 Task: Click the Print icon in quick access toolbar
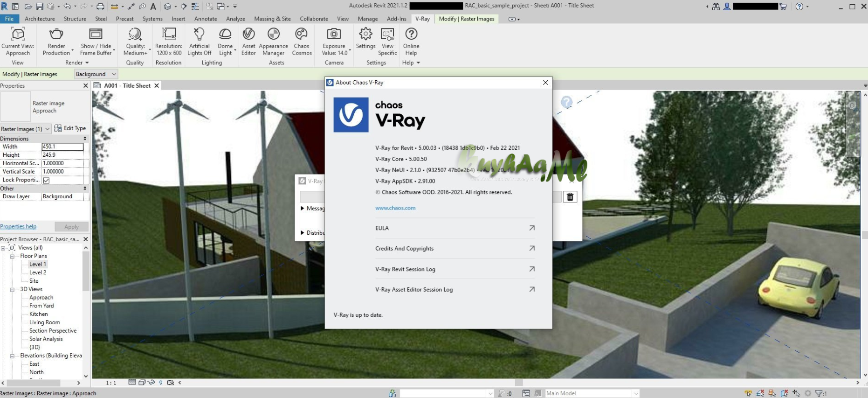[x=100, y=7]
